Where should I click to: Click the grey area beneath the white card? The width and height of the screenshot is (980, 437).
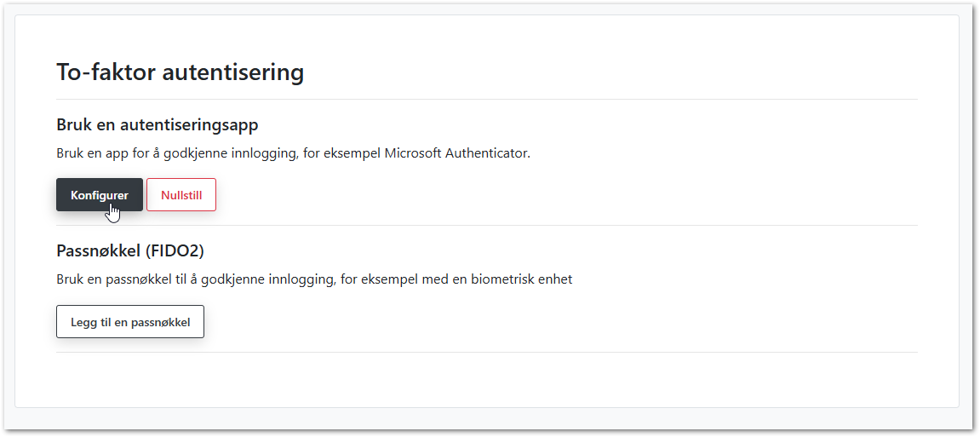point(486,417)
